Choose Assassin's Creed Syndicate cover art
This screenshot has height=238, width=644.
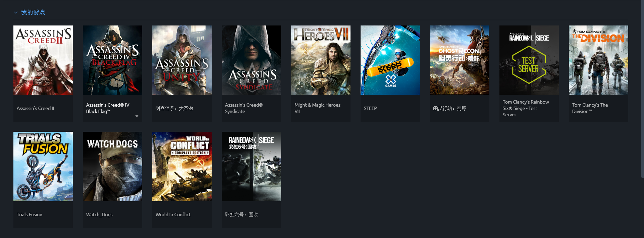[251, 60]
